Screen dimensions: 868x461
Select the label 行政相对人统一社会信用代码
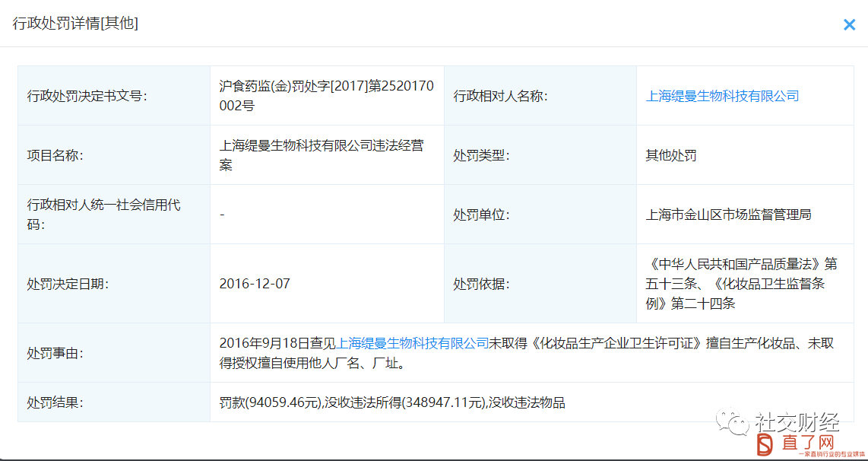point(104,215)
